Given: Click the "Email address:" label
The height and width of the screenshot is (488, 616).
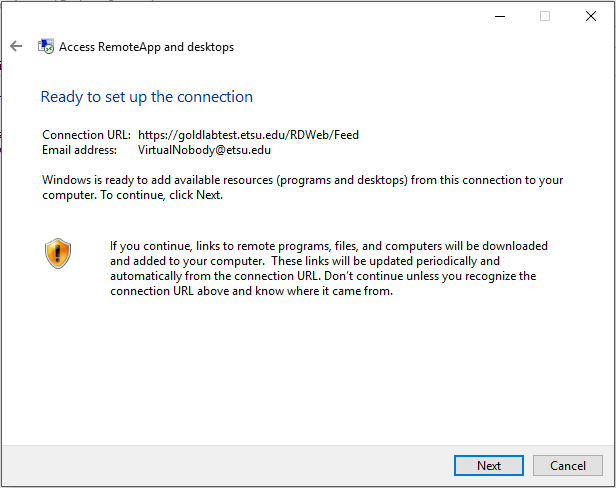Looking at the screenshot, I should pos(80,150).
